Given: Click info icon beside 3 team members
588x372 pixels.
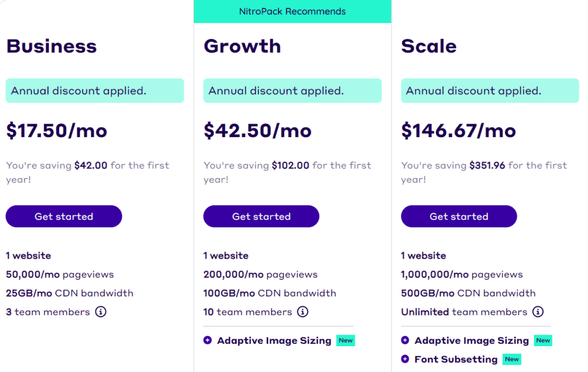Looking at the screenshot, I should 101,312.
